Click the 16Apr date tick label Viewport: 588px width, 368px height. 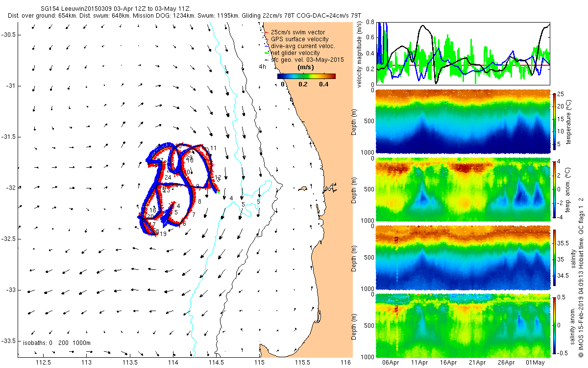(447, 362)
